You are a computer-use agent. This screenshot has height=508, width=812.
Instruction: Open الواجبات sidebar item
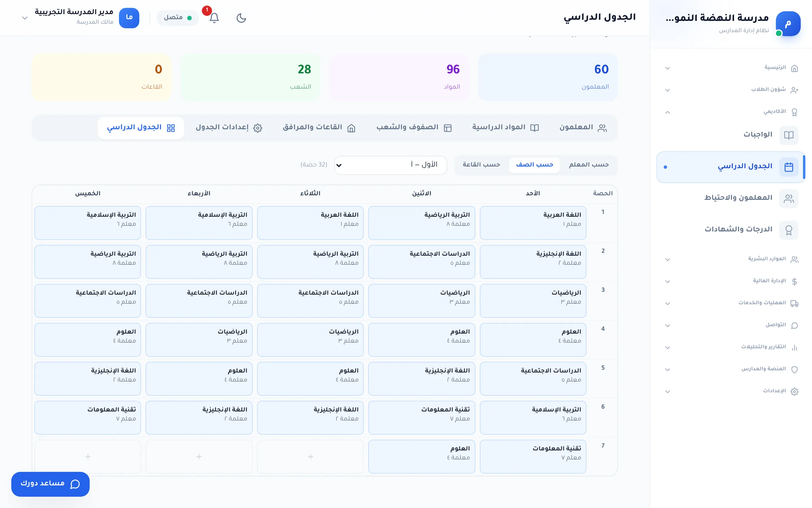pyautogui.click(x=731, y=135)
